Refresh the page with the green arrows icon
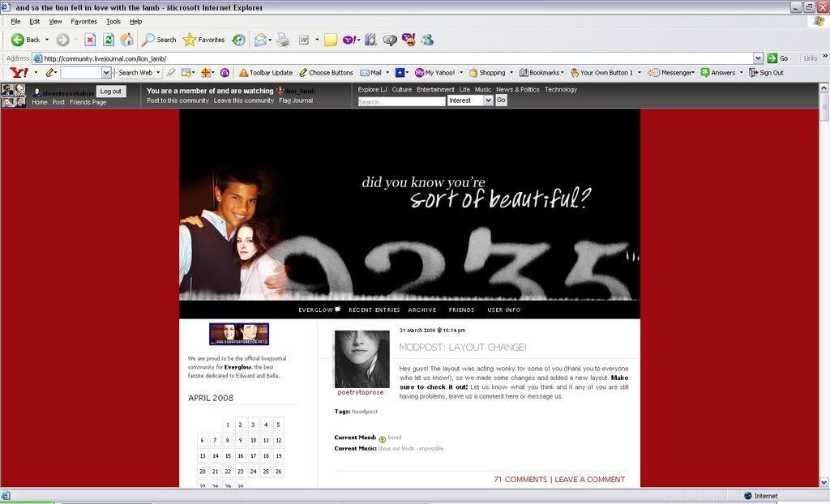This screenshot has height=504, width=830. tap(109, 40)
